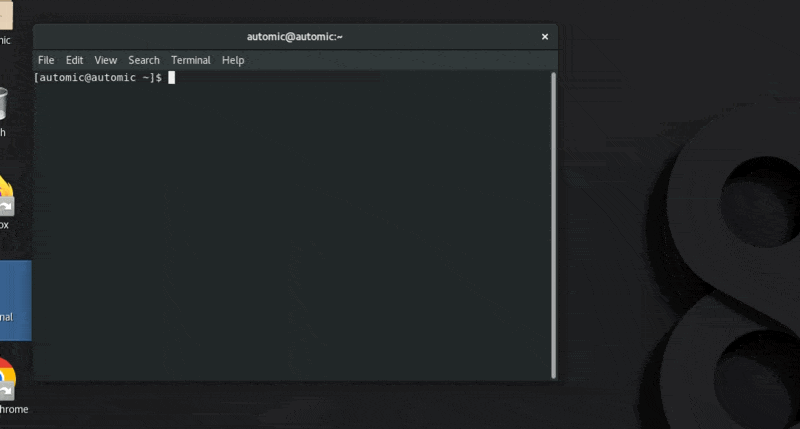
Task: Close the automic@automic terminal window
Action: click(x=545, y=37)
